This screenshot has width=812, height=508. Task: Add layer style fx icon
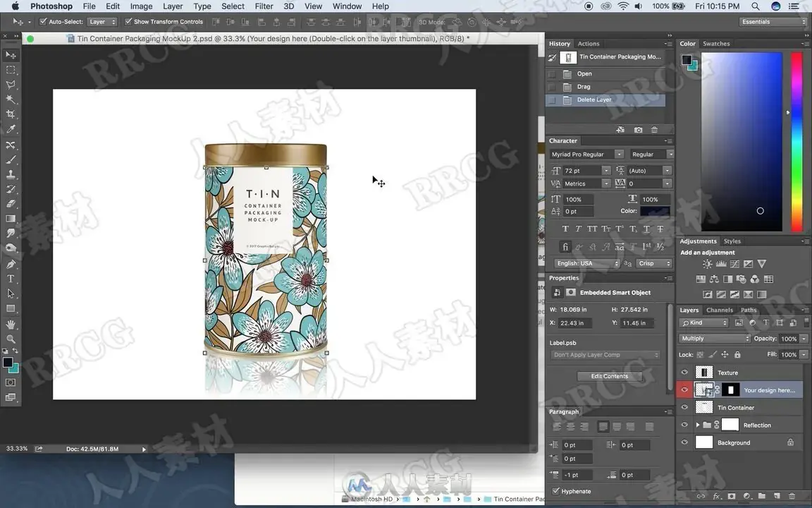tap(717, 496)
